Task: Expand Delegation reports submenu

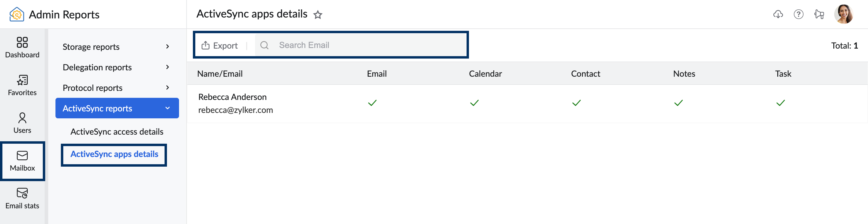Action: tap(97, 67)
